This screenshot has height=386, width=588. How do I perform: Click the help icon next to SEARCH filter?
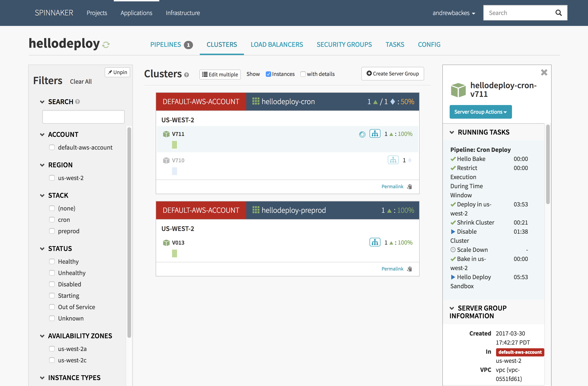click(x=78, y=101)
